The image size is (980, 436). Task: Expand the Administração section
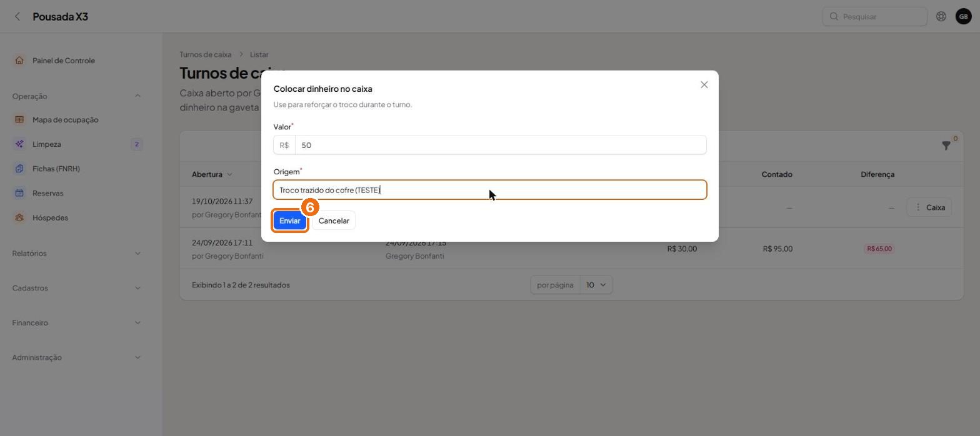tap(137, 357)
